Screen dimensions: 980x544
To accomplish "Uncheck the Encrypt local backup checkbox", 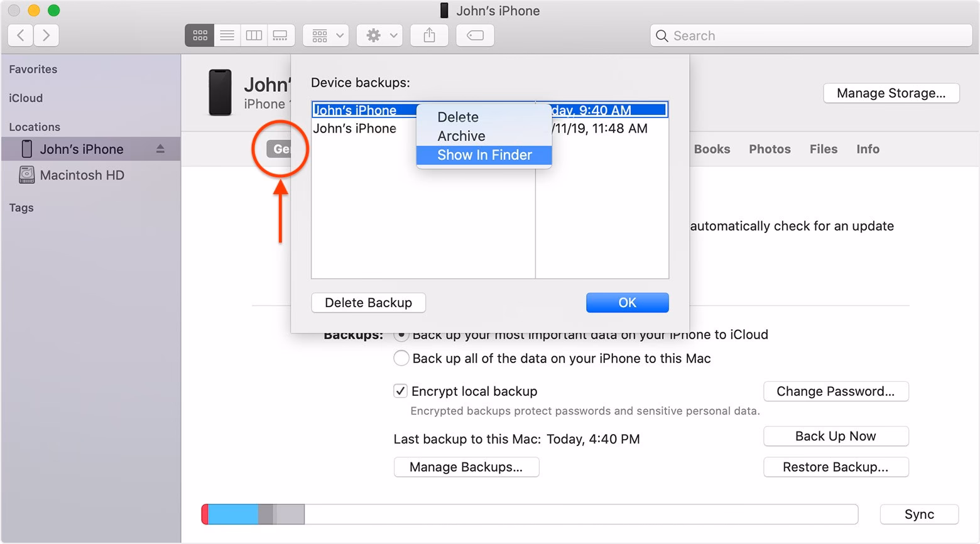I will [x=400, y=391].
